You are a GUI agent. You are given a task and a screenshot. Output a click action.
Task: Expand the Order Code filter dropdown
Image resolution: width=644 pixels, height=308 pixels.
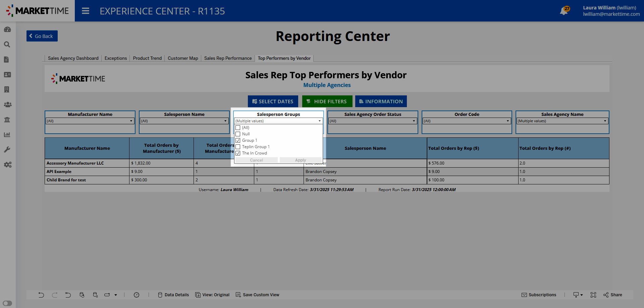tap(467, 121)
